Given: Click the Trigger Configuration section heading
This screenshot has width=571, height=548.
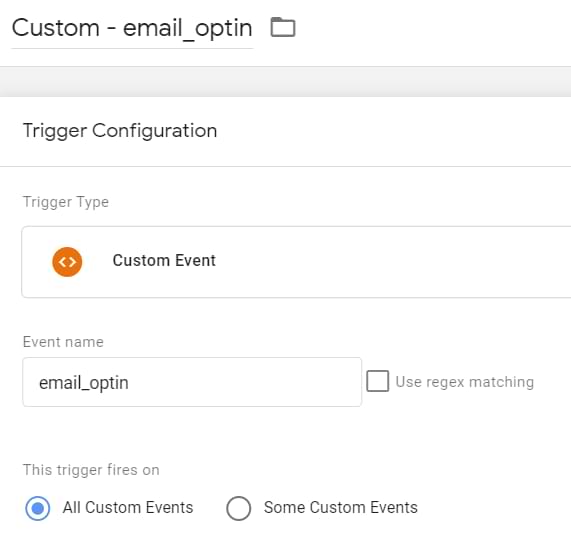Looking at the screenshot, I should point(120,131).
